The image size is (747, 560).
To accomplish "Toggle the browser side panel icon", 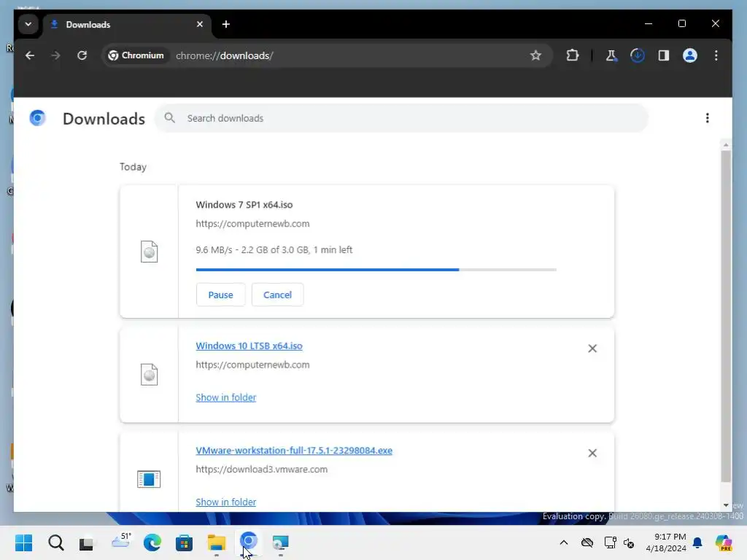I will 664,55.
